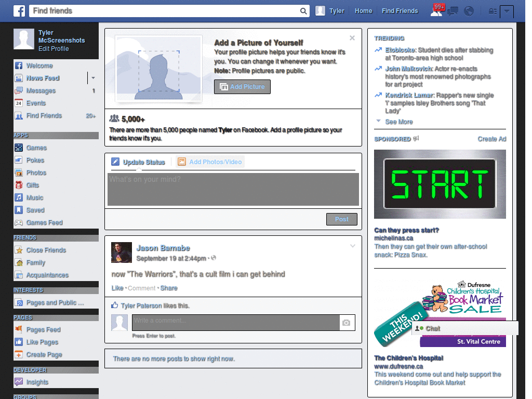Click the Find Friends sidebar icon
532x399 pixels.
coord(19,116)
